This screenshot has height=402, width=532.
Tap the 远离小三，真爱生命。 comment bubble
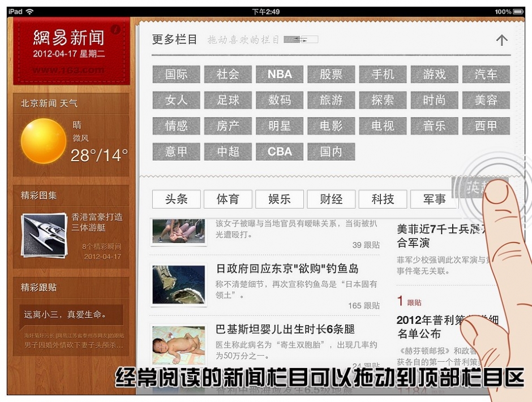tap(71, 315)
